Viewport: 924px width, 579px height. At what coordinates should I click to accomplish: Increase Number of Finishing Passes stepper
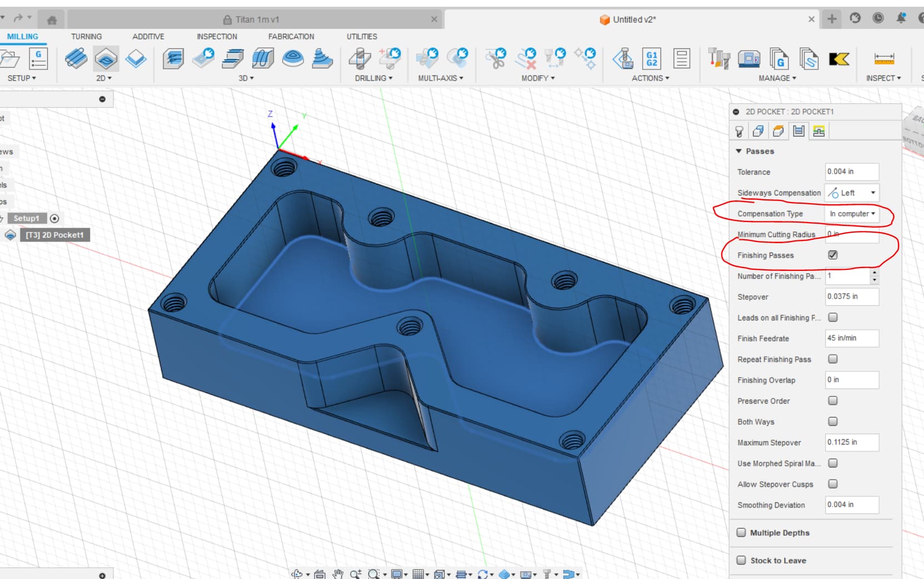[x=875, y=272]
